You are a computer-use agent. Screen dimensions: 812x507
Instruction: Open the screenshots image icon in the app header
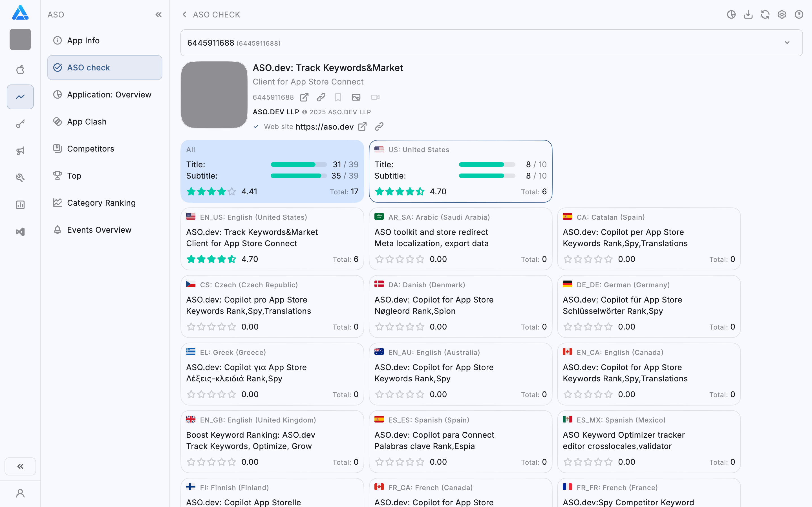click(x=356, y=97)
